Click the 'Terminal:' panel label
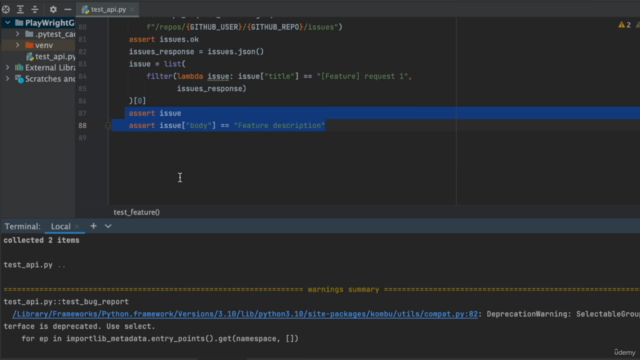Screen dimensions: 640x360 click(22, 226)
